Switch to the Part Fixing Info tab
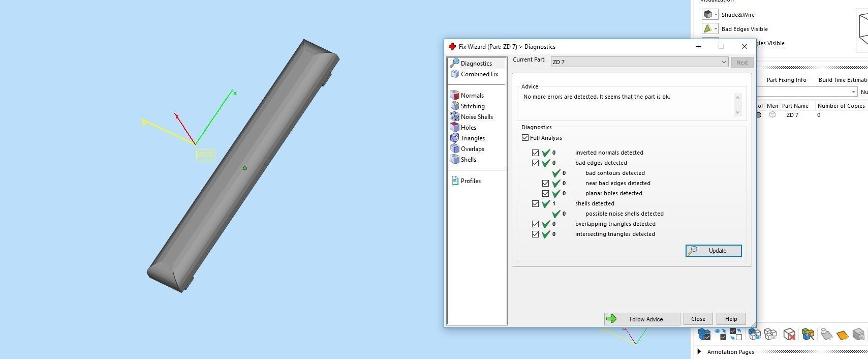 [x=786, y=80]
